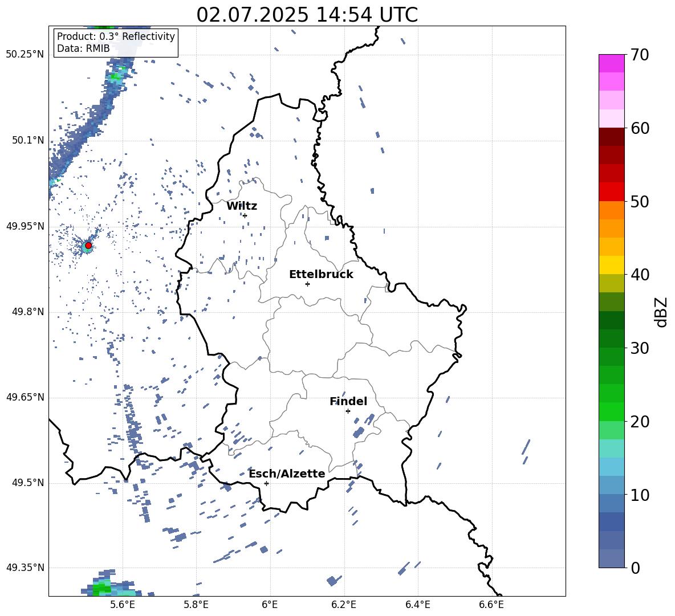
Task: Click the bright red colorbar segment above 50
Action: [x=612, y=192]
